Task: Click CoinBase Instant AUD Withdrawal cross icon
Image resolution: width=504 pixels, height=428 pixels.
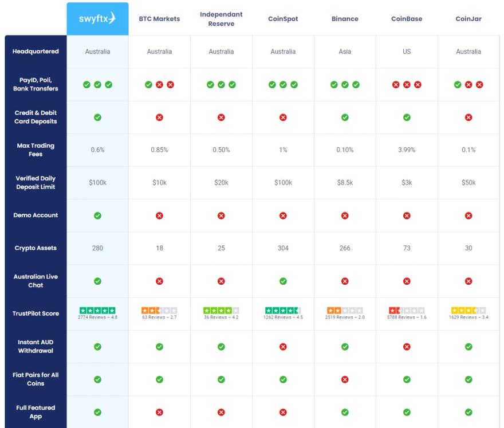Action: [407, 347]
